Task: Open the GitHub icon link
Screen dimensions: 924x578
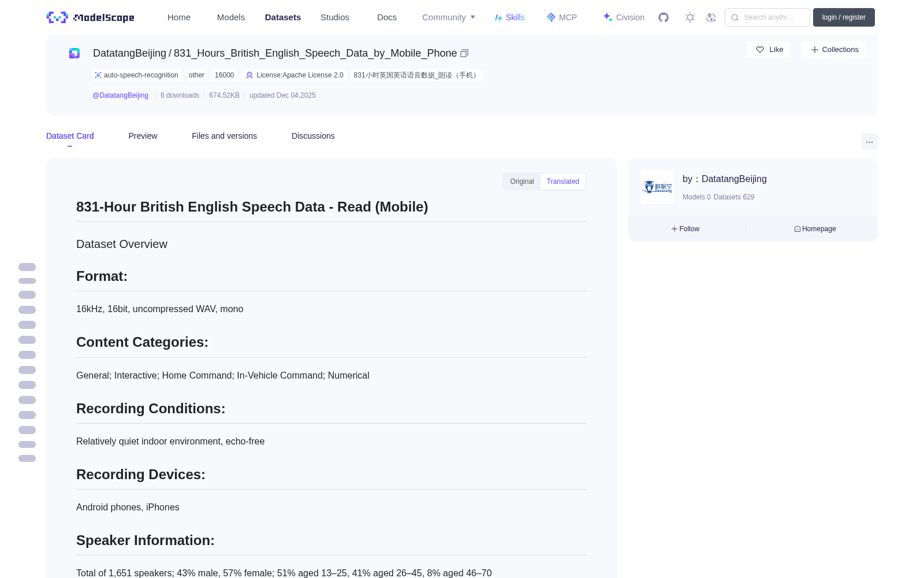Action: tap(664, 17)
